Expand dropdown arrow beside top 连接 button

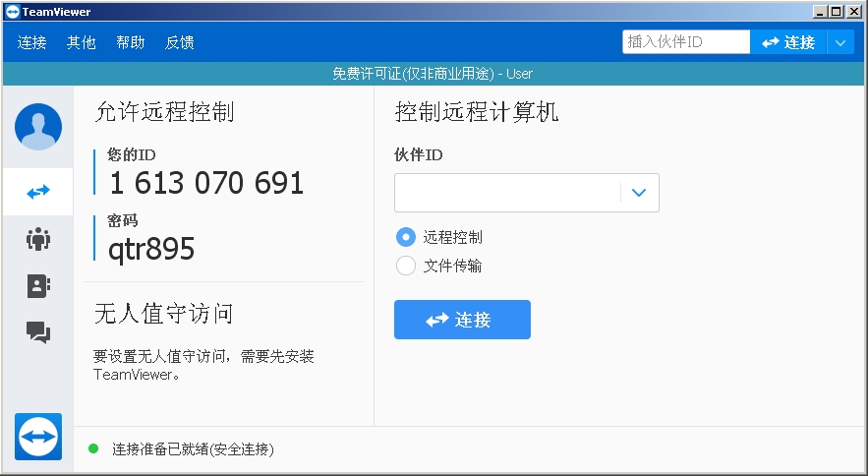[x=840, y=42]
